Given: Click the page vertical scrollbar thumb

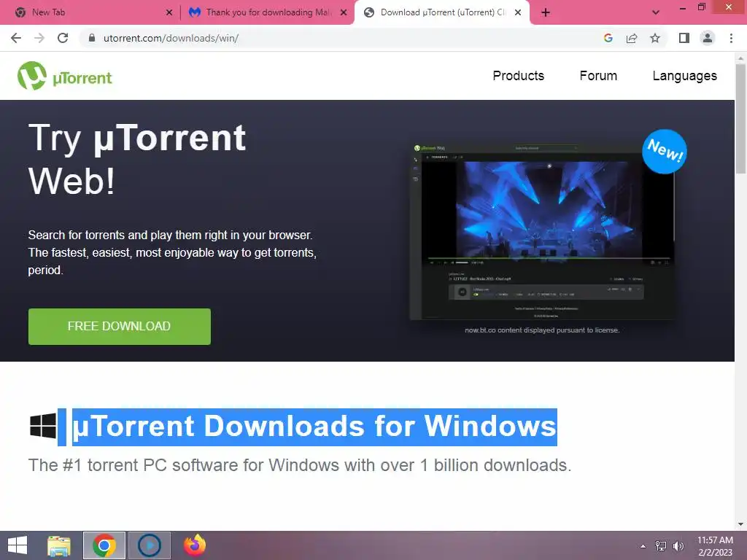Looking at the screenshot, I should (741, 119).
